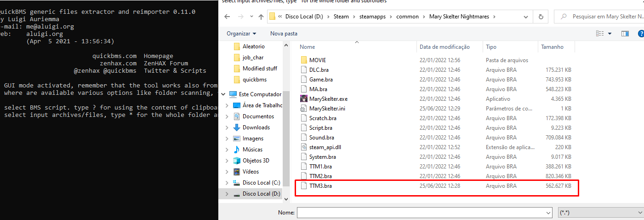
Task: Open the filename history dropdown arrow
Action: pos(548,213)
